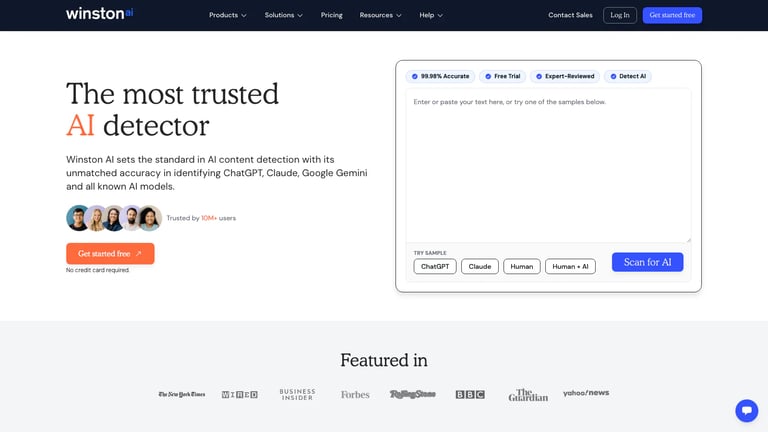The height and width of the screenshot is (432, 768).
Task: Expand the Solutions dropdown menu
Action: coord(284,15)
